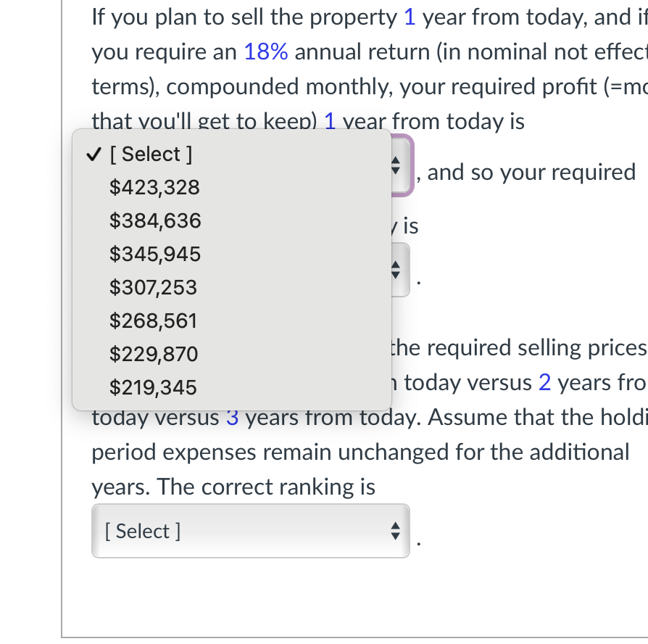Click the down arrow of the purple-bordered selector
Screen dimensions: 648x644
pos(396,170)
